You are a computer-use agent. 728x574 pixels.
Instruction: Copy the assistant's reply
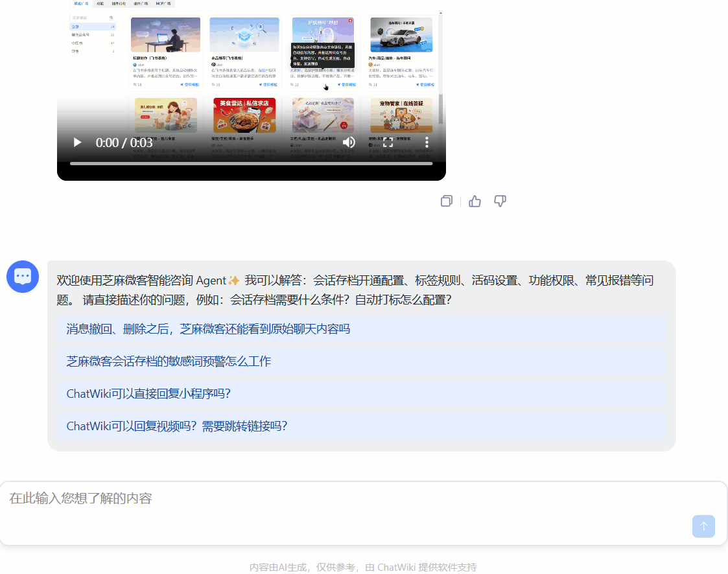click(x=446, y=201)
